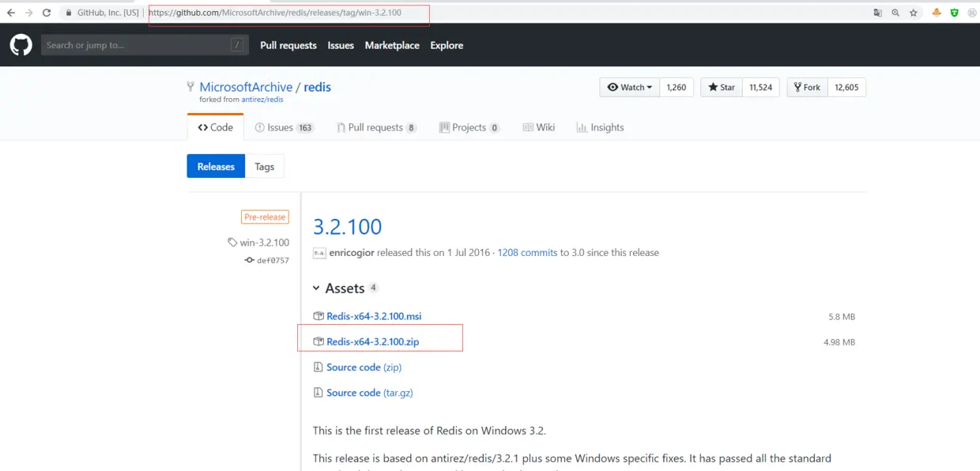Focus the Search or jump to field
980x471 pixels.
coord(143,45)
